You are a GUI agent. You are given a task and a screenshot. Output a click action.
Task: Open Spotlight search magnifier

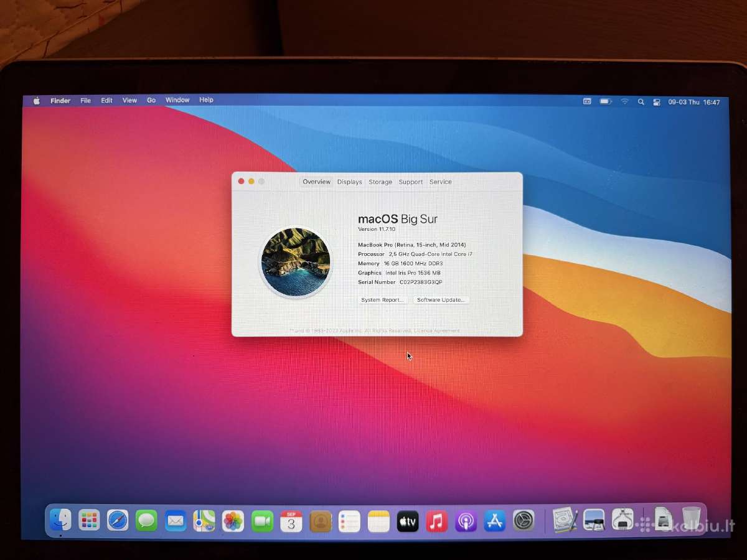point(641,102)
